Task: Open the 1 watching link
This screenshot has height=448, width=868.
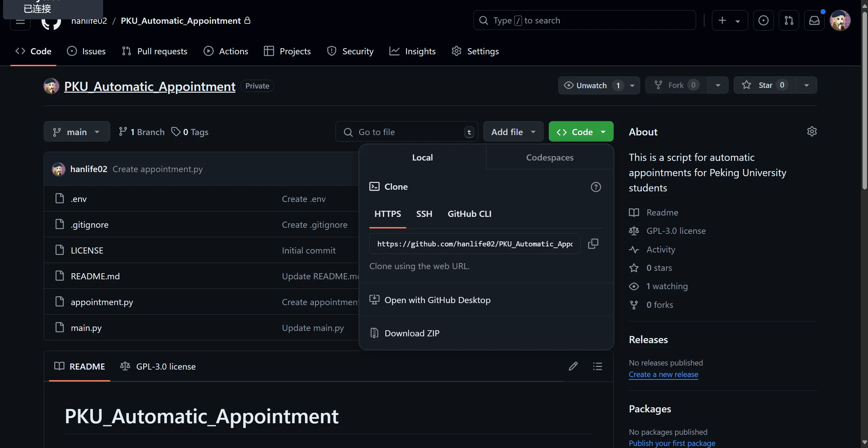Action: point(658,286)
